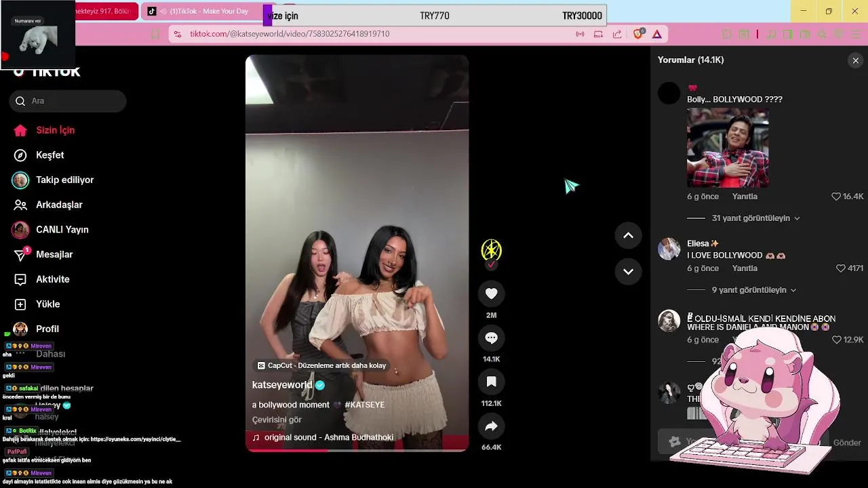Like the video with heart icon
The width and height of the screenshot is (868, 488).
(x=492, y=293)
